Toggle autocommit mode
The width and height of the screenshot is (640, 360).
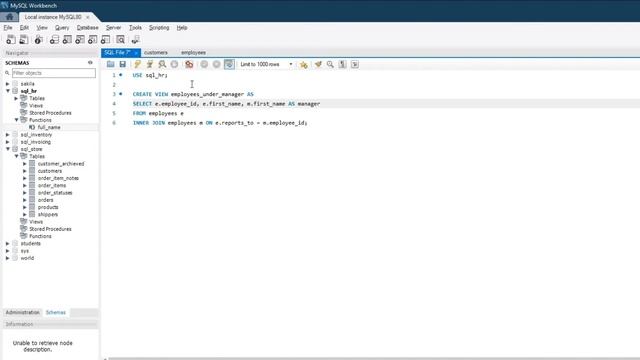coord(229,64)
